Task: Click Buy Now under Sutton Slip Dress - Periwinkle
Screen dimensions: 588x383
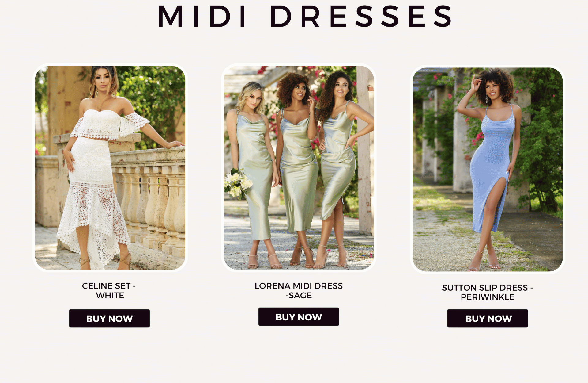Action: pos(488,318)
